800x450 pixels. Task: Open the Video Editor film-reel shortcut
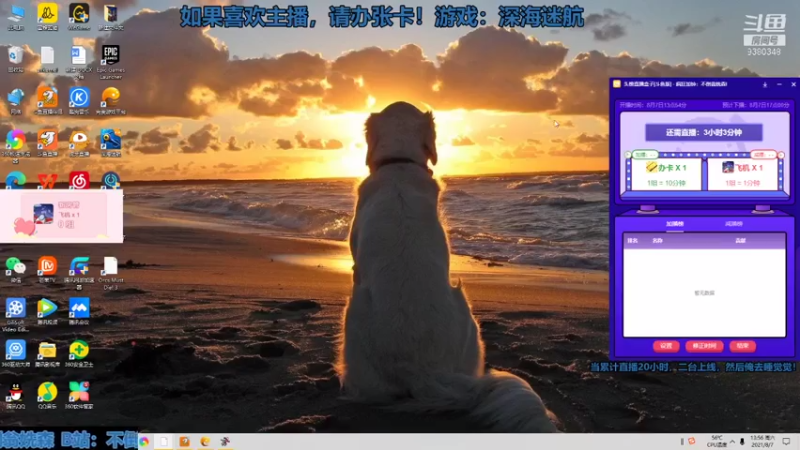coord(16,315)
